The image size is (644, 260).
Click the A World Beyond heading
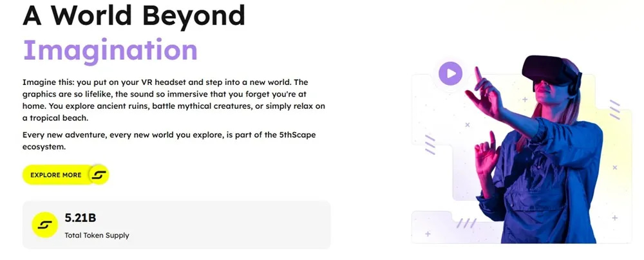coord(134,14)
